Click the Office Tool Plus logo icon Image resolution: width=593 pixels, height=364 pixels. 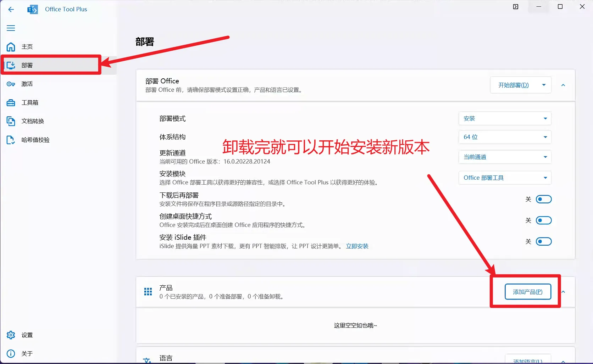[32, 9]
